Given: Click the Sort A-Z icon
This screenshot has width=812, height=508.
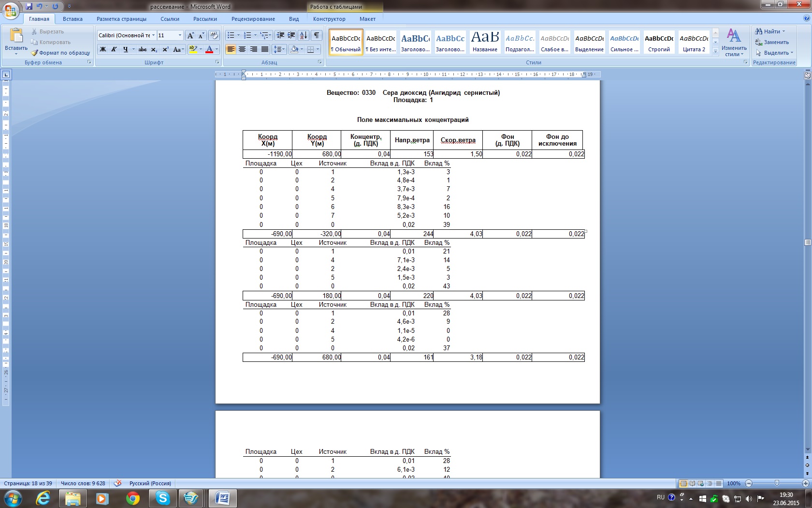Looking at the screenshot, I should pos(304,35).
